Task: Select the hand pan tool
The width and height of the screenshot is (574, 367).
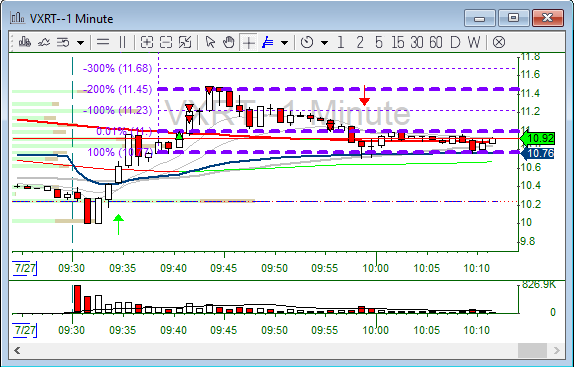Action: point(229,42)
